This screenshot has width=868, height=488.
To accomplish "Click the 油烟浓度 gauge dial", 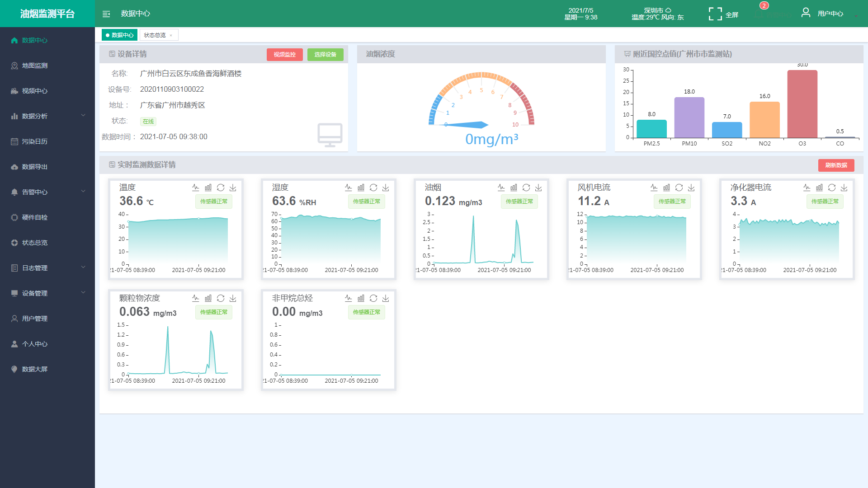I will click(x=481, y=99).
